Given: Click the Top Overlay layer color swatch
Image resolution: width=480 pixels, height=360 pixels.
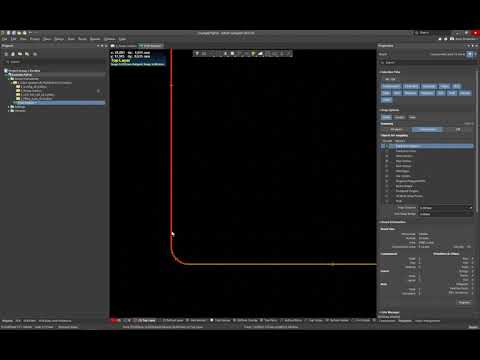Looking at the screenshot, I should click(x=212, y=320).
